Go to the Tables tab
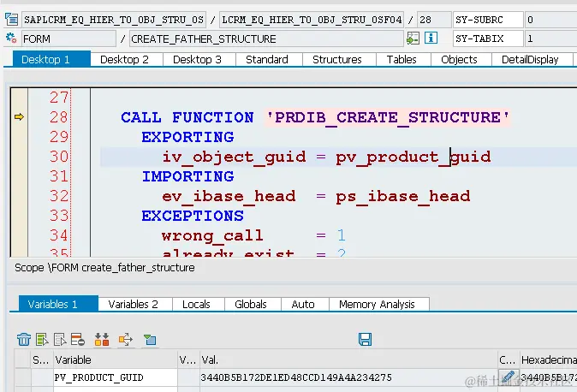Viewport: 577px width, 392px height. 402,59
